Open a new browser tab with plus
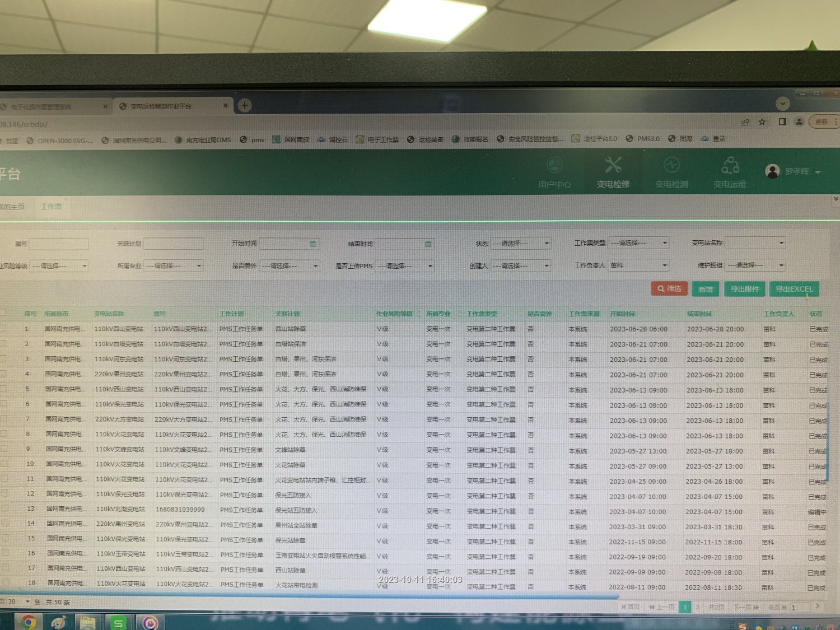 pos(245,105)
